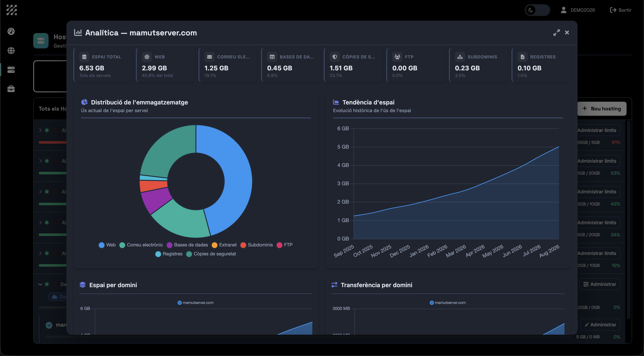Click the FTP users icon
644x356 pixels.
(398, 57)
